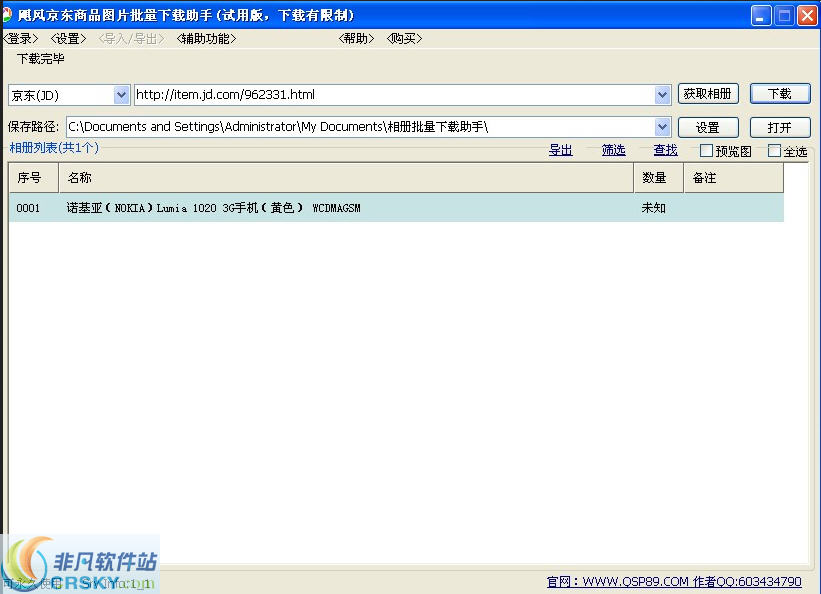The height and width of the screenshot is (594, 821).
Task: Click the 导出 link
Action: (560, 150)
